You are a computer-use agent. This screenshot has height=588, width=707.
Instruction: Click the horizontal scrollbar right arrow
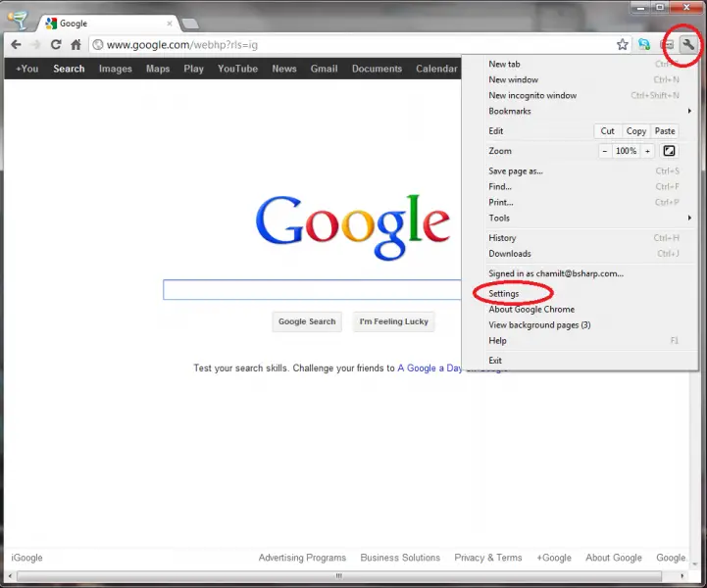pyautogui.click(x=682, y=576)
